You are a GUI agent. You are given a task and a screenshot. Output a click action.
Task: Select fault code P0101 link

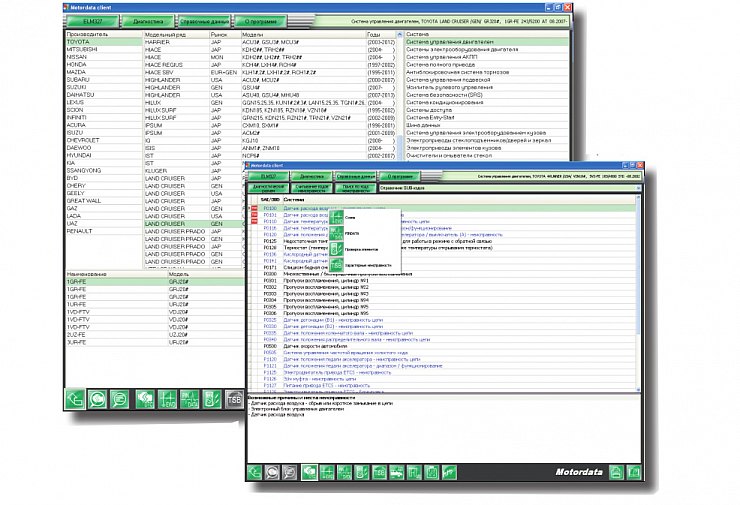[x=270, y=215]
